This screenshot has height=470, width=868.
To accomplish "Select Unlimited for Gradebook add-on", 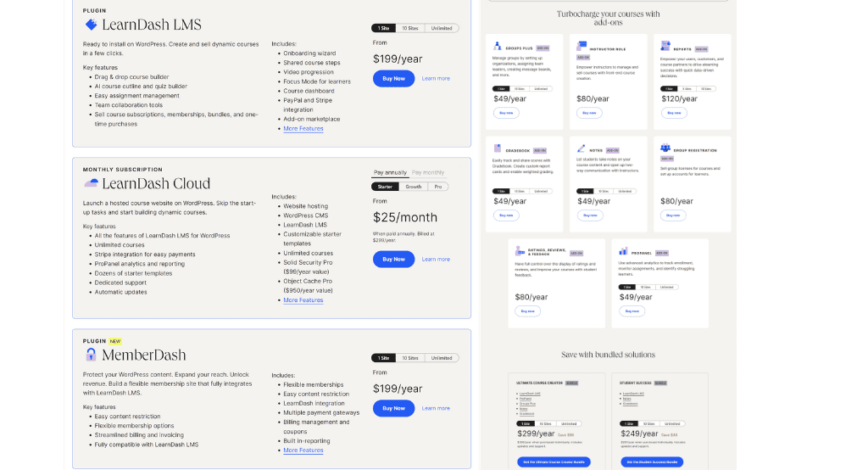I will click(541, 191).
